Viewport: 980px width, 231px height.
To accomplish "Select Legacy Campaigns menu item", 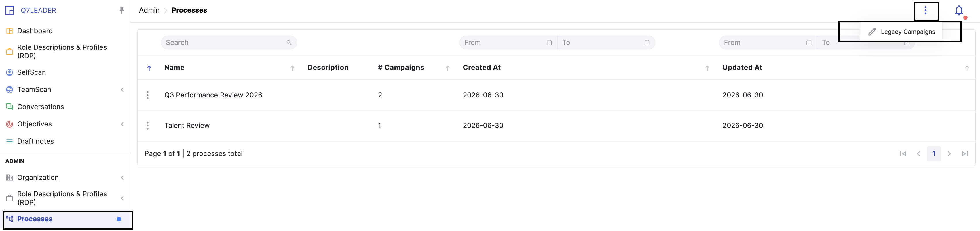I will click(x=901, y=32).
